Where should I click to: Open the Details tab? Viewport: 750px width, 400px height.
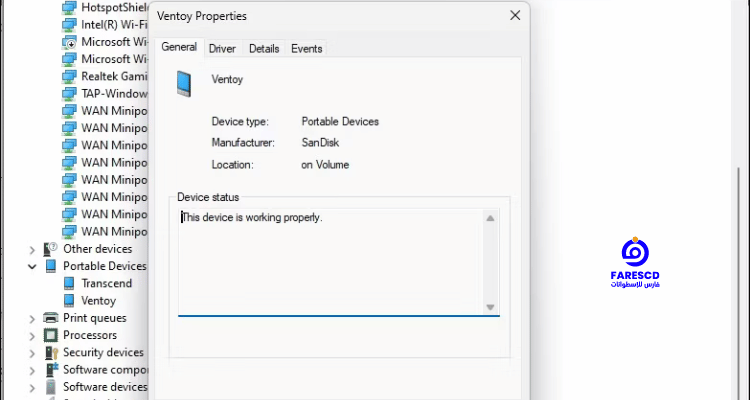point(264,49)
